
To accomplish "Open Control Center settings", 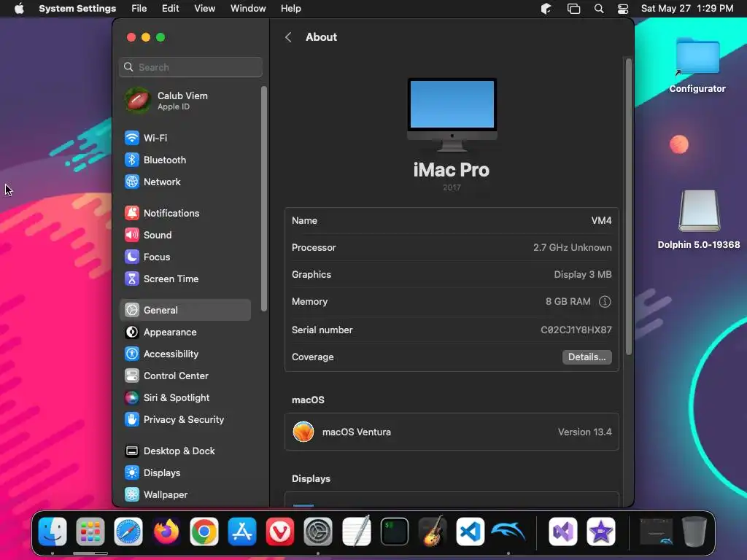I will (x=185, y=376).
